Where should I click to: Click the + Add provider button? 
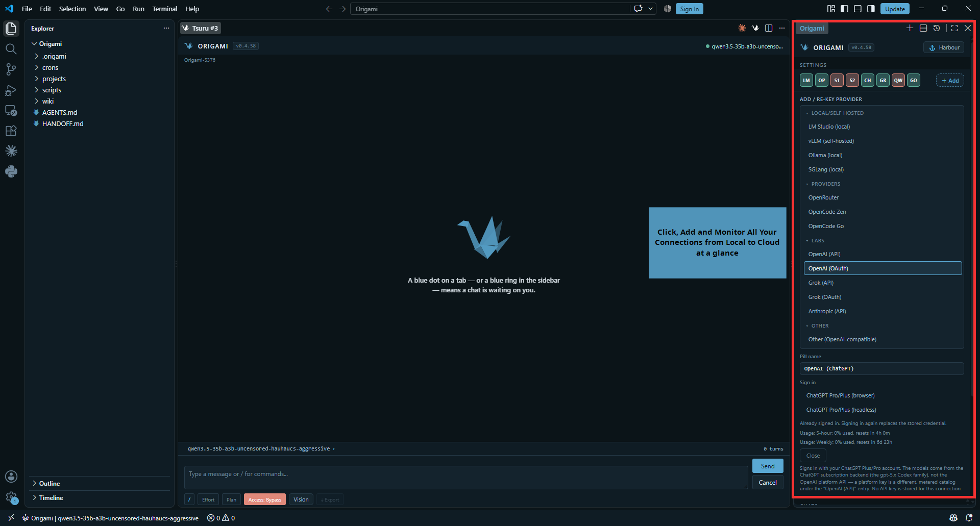[x=950, y=80]
